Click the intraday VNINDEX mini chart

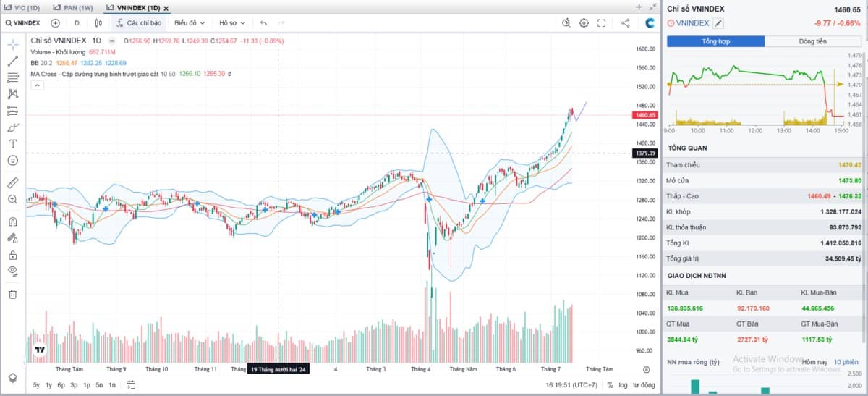[754, 90]
